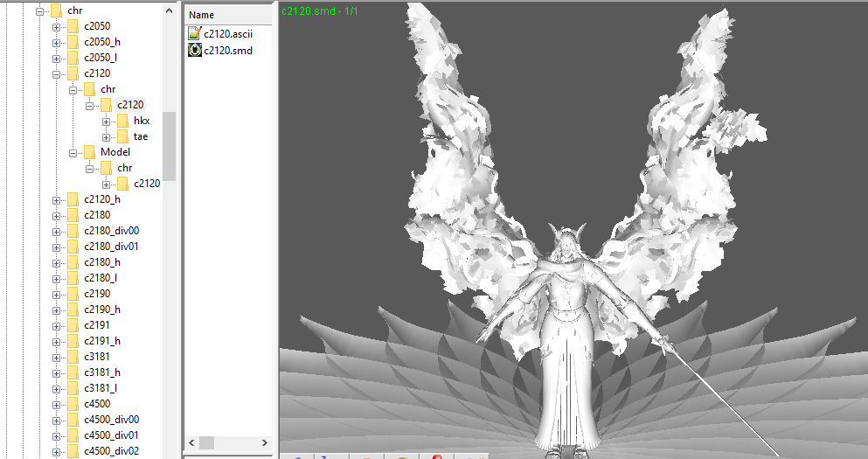Click the c2120.smd model file icon
The image size is (868, 459).
(194, 50)
